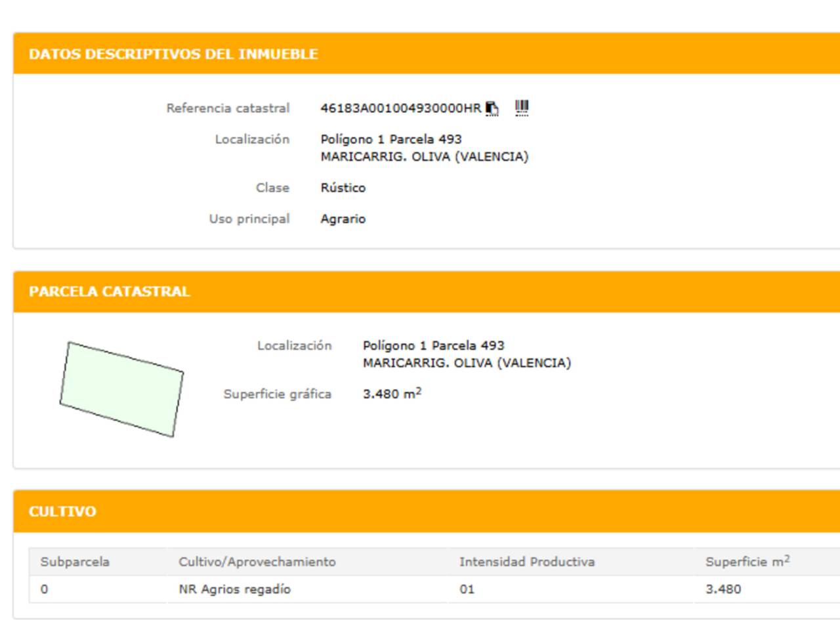Open the green parcel shape thumbnail
Screen dimensions: 840x630
121,389
